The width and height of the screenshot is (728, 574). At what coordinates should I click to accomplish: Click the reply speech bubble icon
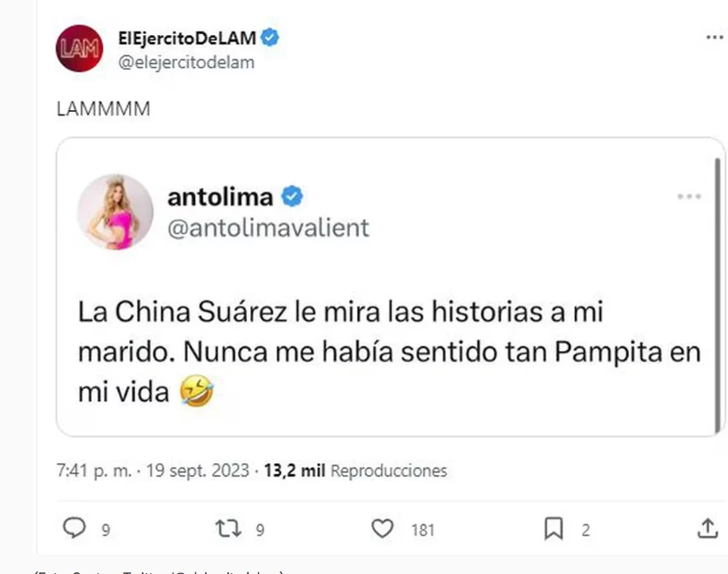pos(74,528)
